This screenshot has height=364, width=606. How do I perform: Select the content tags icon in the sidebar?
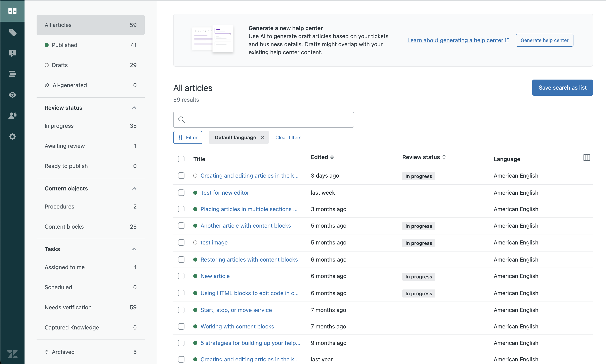12,32
